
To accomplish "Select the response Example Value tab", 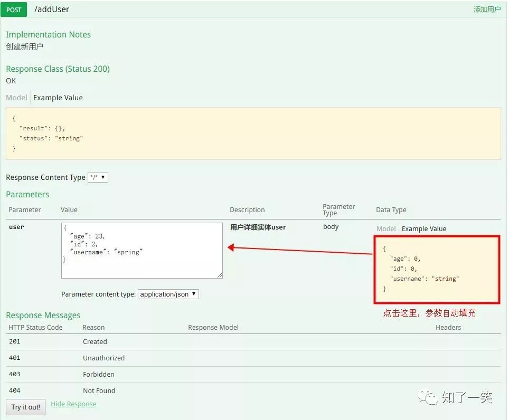I will (58, 98).
